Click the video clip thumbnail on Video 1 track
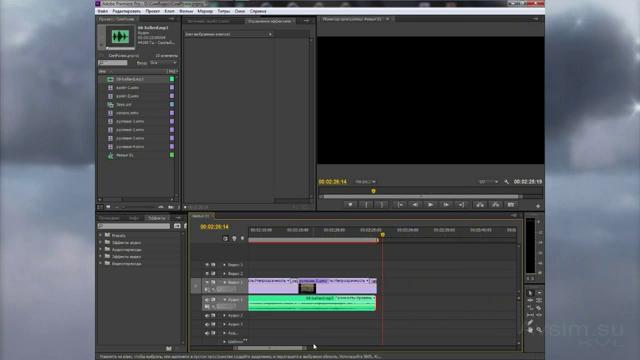 [x=307, y=289]
